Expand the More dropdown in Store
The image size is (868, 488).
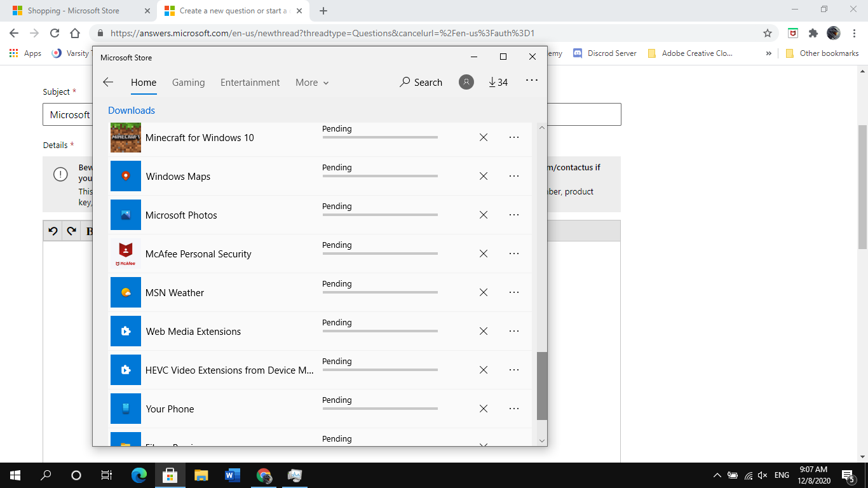point(312,82)
